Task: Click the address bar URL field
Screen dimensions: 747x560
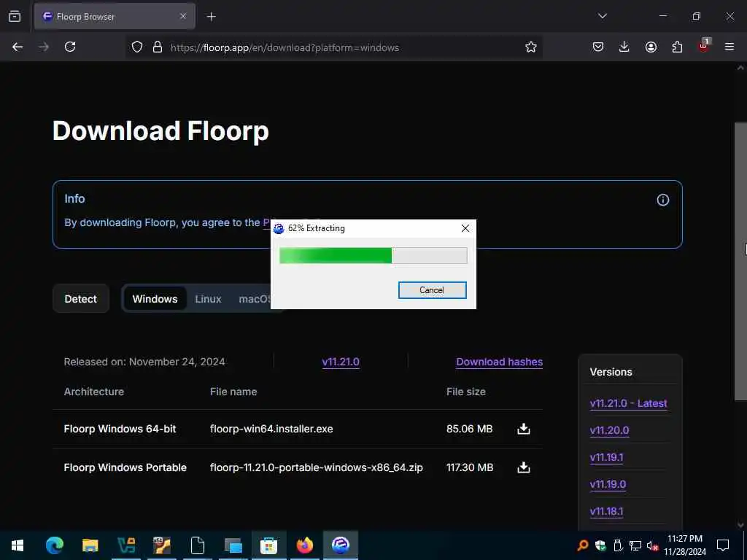Action: (333, 47)
